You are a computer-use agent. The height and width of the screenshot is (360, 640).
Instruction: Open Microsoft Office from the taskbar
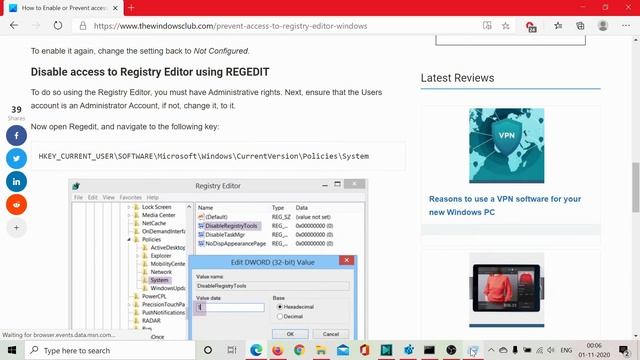(x=364, y=350)
